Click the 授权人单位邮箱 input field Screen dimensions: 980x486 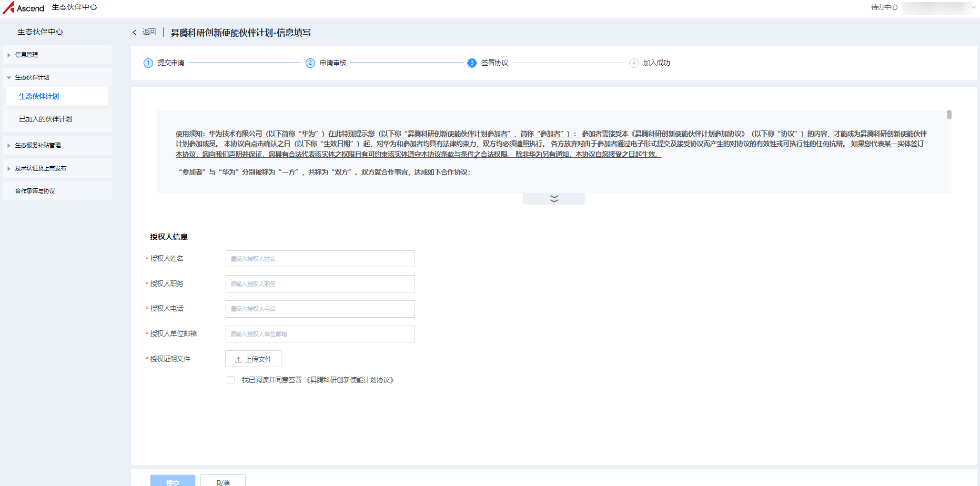320,334
